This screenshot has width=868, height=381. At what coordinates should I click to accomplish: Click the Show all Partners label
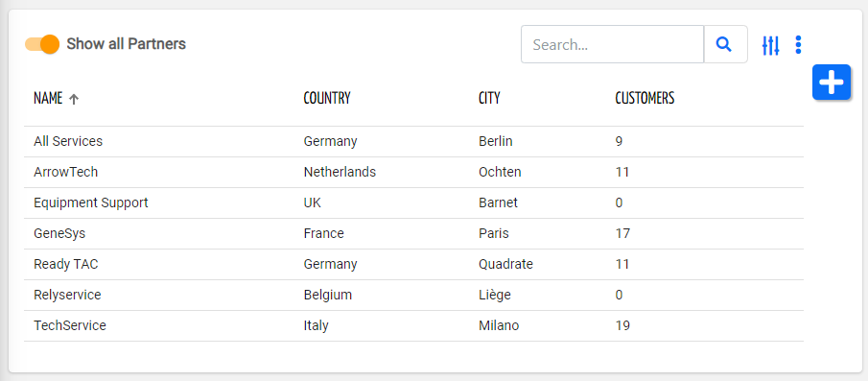(127, 44)
